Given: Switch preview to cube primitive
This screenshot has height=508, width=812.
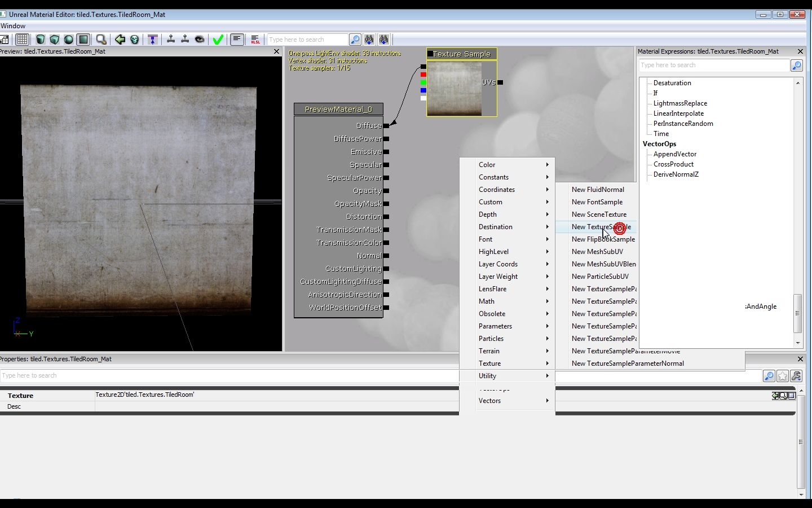Looking at the screenshot, I should pyautogui.click(x=55, y=40).
